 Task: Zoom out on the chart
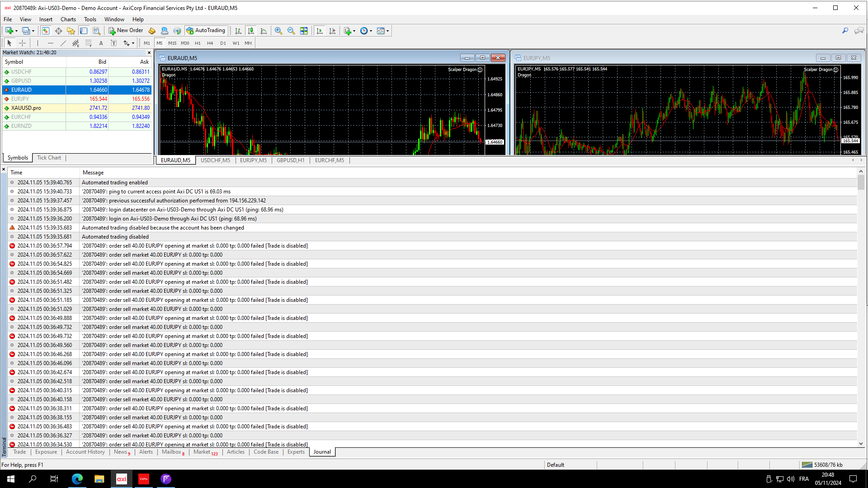coord(291,31)
